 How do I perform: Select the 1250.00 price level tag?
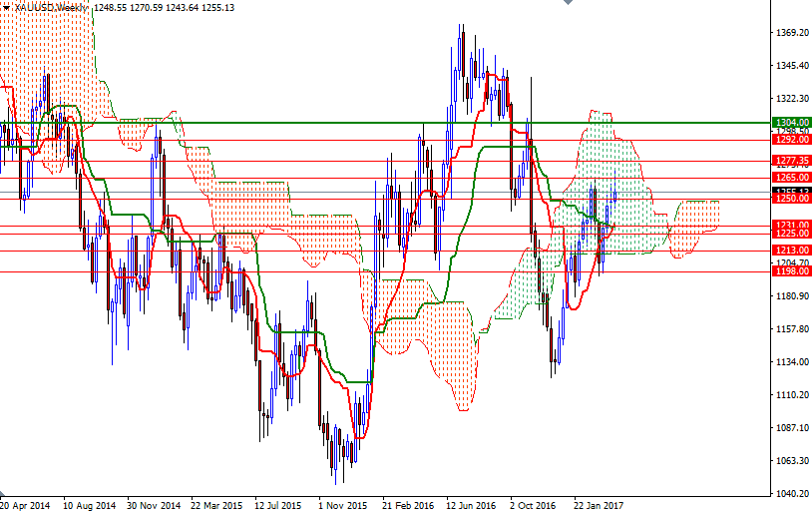790,199
